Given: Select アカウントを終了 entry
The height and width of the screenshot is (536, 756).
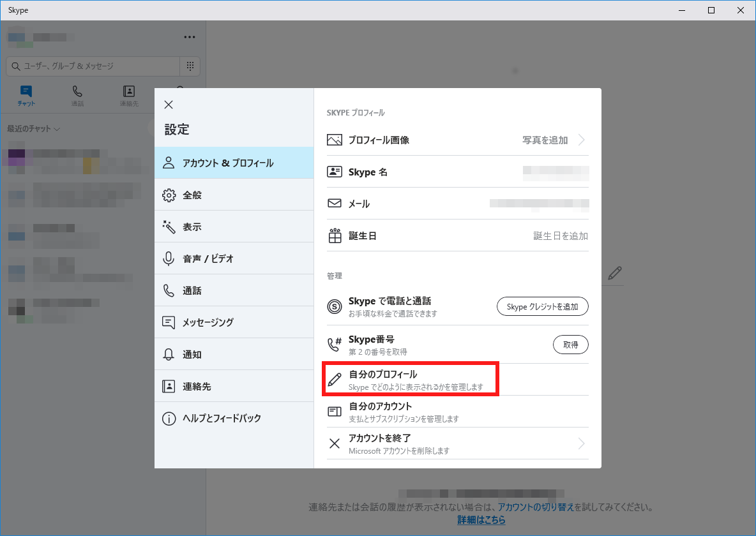Looking at the screenshot, I should click(458, 443).
